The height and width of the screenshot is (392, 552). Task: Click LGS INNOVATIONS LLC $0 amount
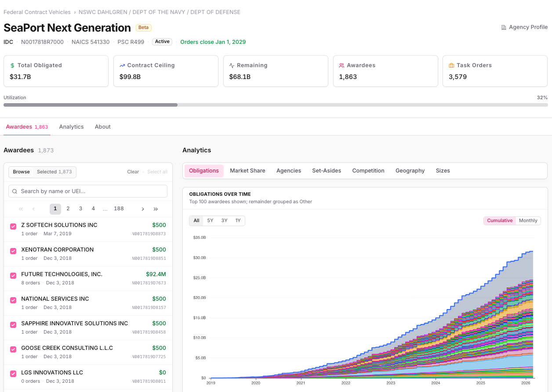coord(163,373)
